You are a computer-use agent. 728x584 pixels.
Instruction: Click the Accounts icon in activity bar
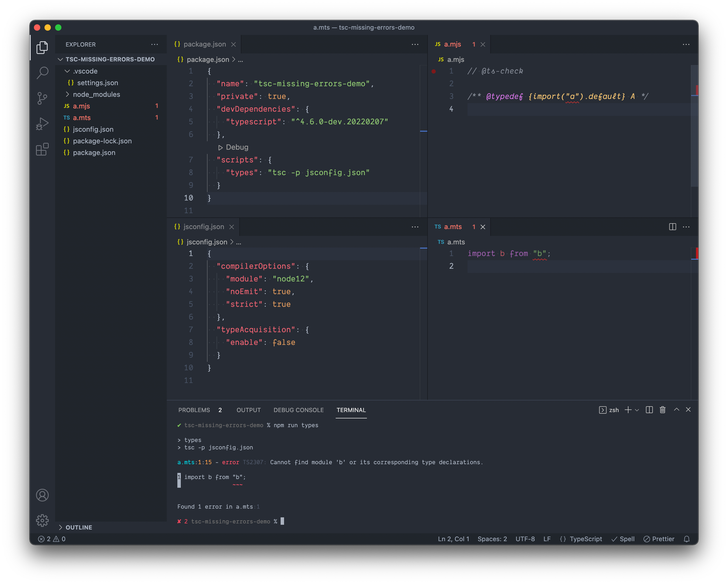(42, 495)
